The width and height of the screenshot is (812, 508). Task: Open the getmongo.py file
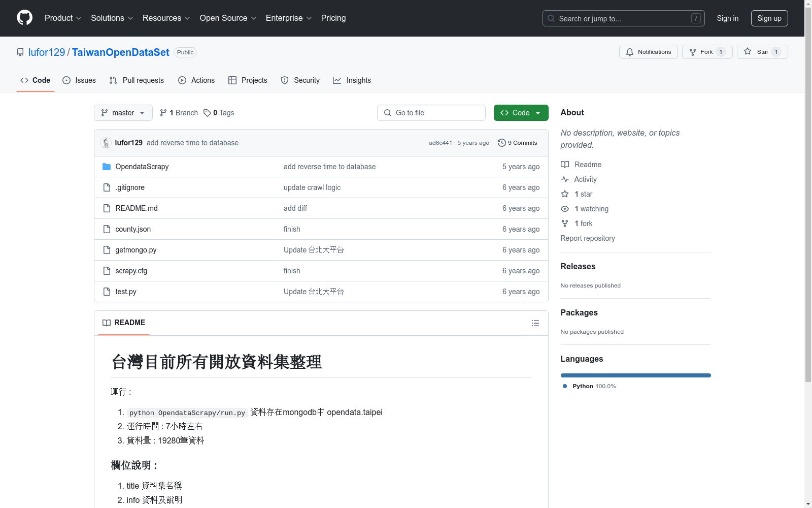(136, 250)
